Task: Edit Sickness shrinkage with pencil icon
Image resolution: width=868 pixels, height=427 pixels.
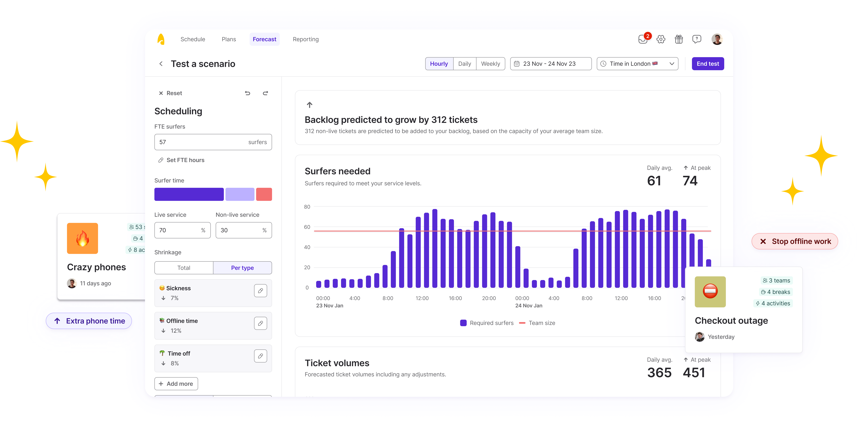Action: 260,291
